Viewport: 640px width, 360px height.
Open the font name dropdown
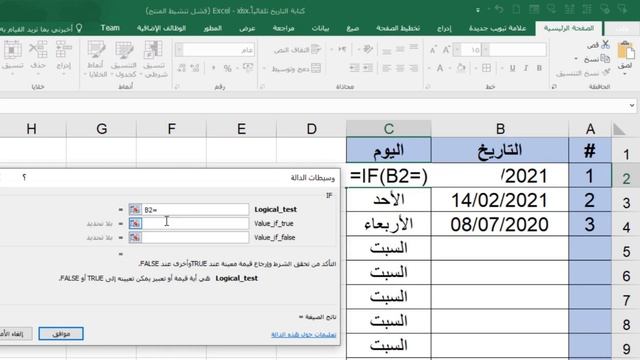[x=486, y=50]
